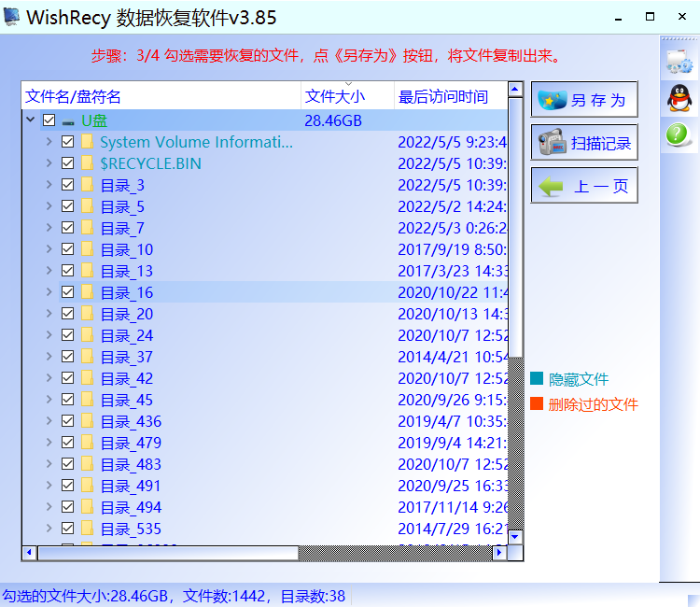
Task: Click folder icon of 目录_42
Action: (x=87, y=378)
